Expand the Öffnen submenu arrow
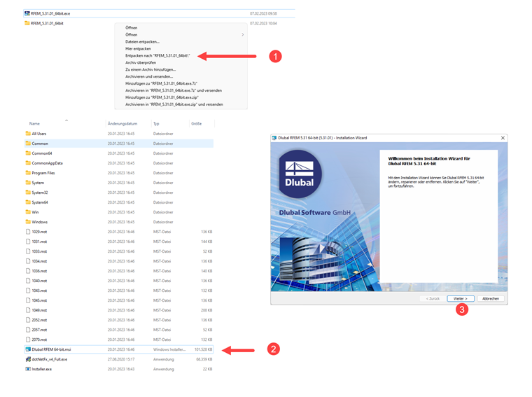Screen dimensions: 532x397 coord(243,34)
